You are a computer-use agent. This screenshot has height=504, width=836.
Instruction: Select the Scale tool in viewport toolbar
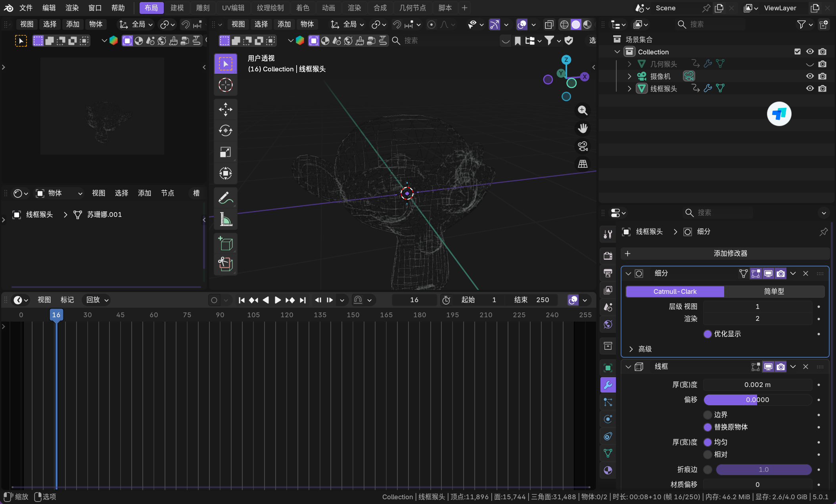point(225,152)
